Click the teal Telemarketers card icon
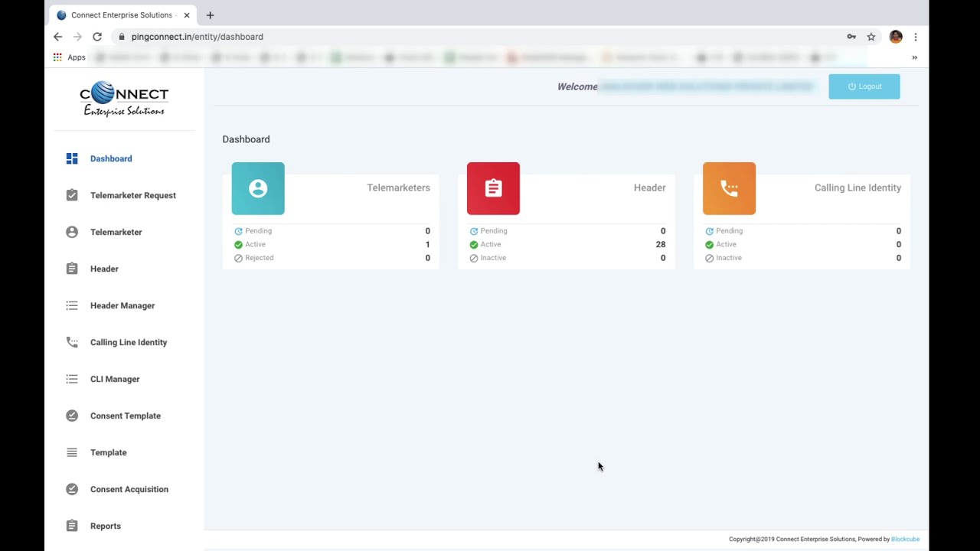The height and width of the screenshot is (551, 980). 258,188
